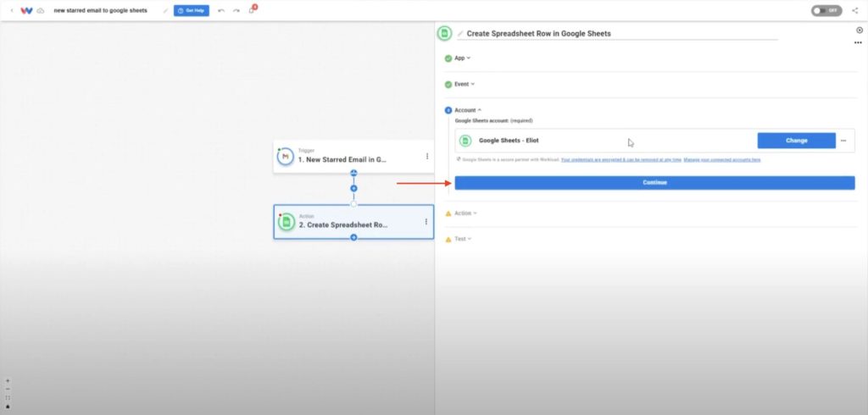Click the Sheets icon in the account row
The width and height of the screenshot is (868, 415).
pos(465,141)
